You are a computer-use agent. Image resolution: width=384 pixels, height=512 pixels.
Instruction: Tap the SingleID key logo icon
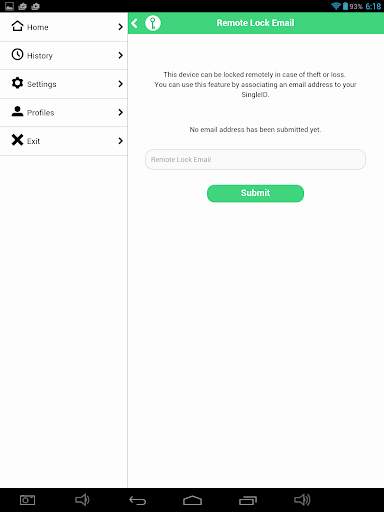(x=153, y=23)
